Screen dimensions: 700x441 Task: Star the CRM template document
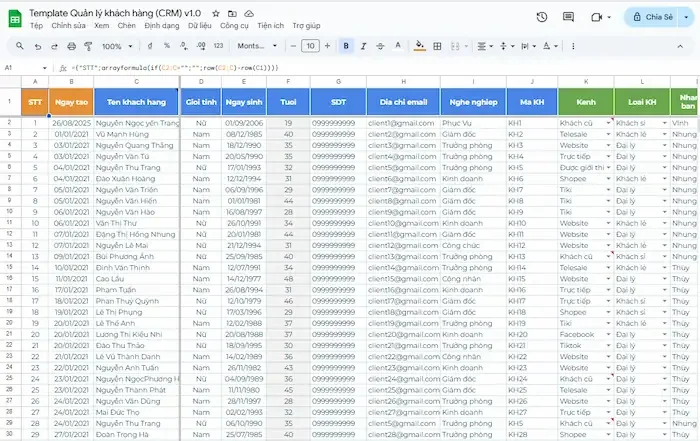point(216,13)
